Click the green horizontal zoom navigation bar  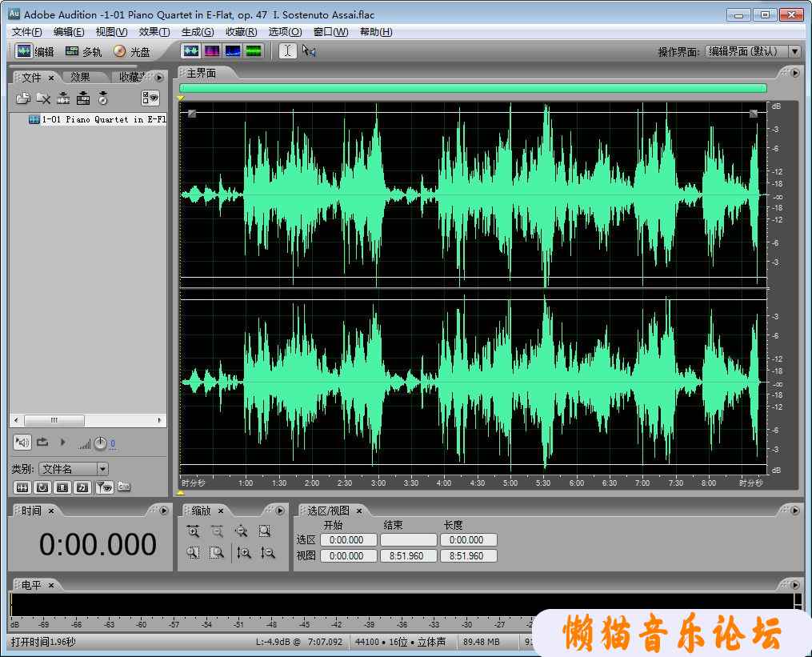pos(473,88)
